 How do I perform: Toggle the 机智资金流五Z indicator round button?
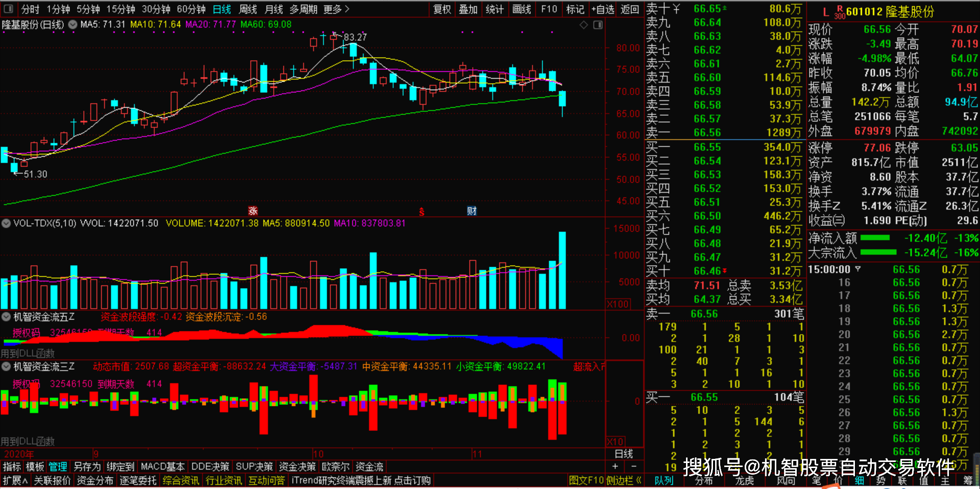[6, 317]
